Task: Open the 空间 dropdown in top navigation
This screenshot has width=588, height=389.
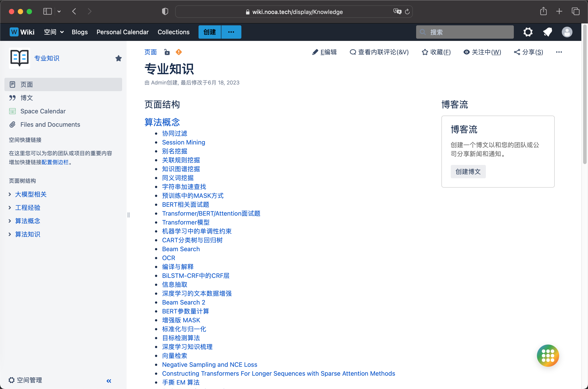Action: pos(54,32)
